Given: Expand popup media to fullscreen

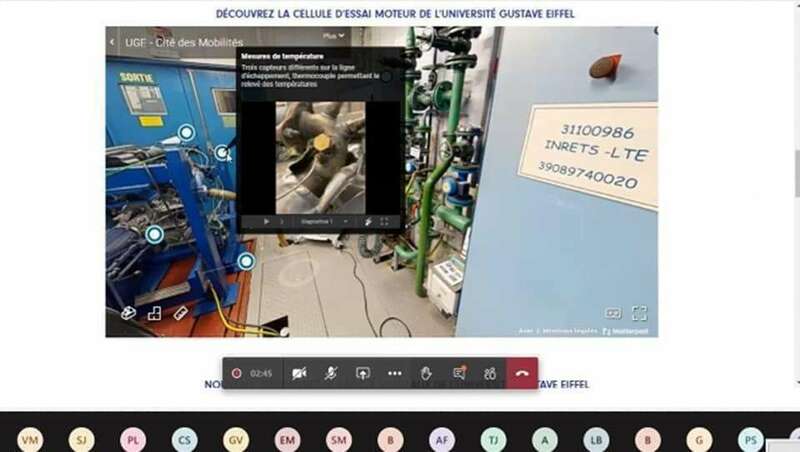Looking at the screenshot, I should pos(384,221).
